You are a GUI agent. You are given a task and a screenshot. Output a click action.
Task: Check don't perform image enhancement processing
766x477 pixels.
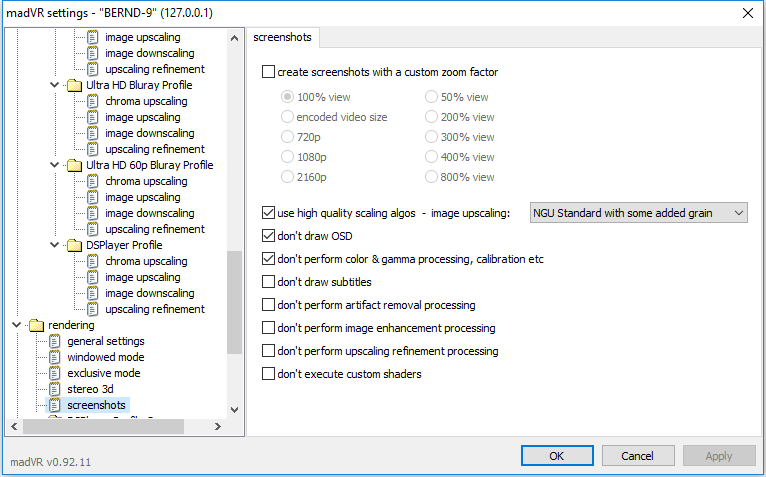268,327
